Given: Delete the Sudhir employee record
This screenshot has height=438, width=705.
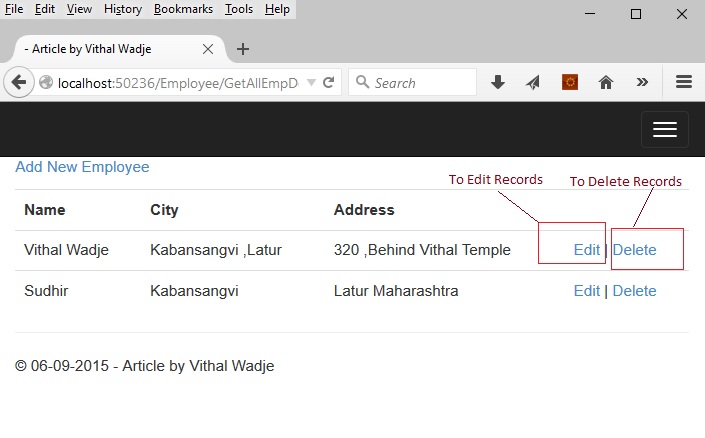Looking at the screenshot, I should point(634,291).
